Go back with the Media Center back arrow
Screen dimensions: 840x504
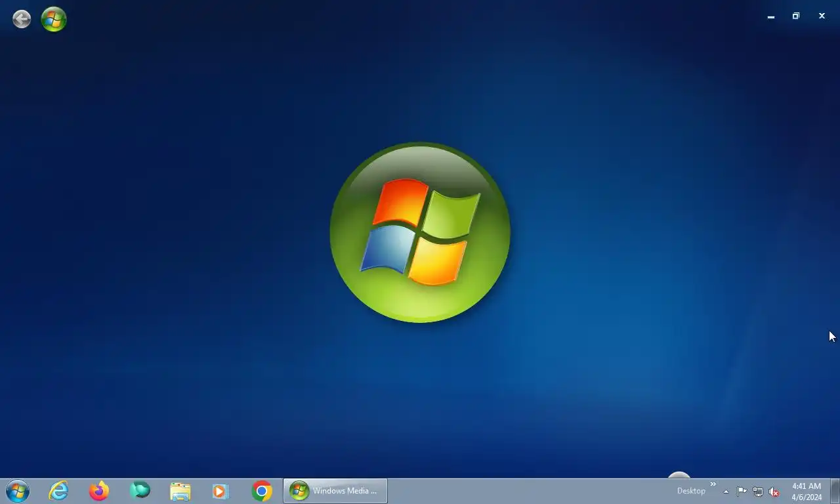pos(22,19)
